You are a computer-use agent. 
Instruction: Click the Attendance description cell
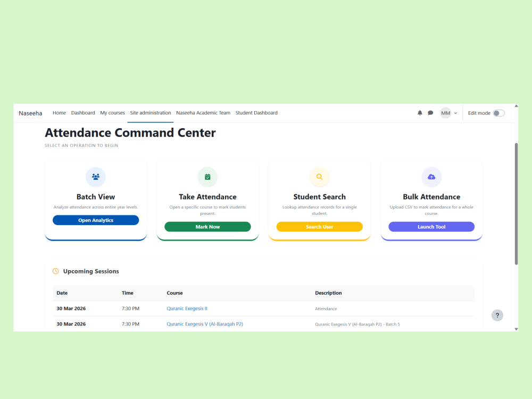click(326, 309)
